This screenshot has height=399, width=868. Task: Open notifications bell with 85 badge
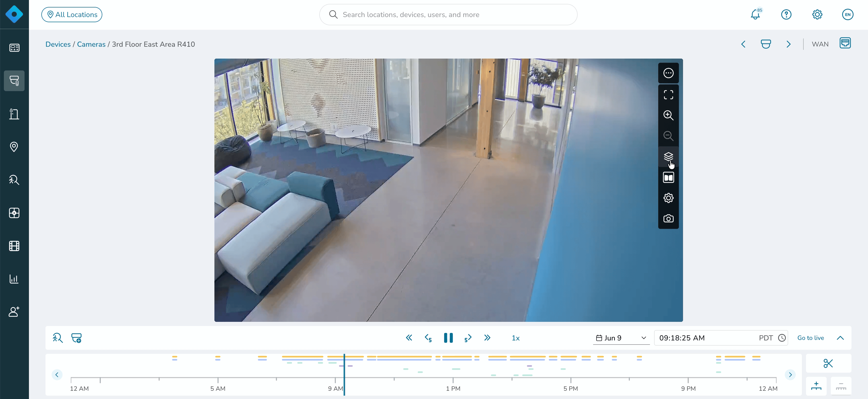click(756, 14)
